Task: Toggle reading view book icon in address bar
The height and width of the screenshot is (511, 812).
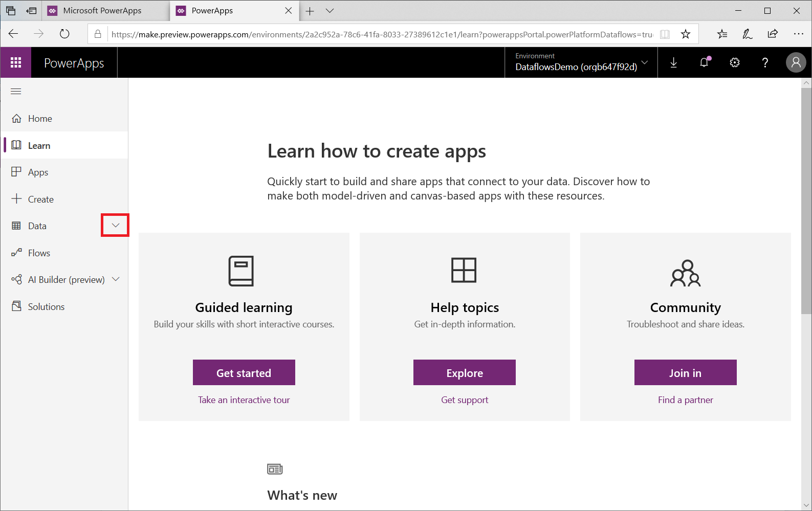Action: tap(665, 34)
